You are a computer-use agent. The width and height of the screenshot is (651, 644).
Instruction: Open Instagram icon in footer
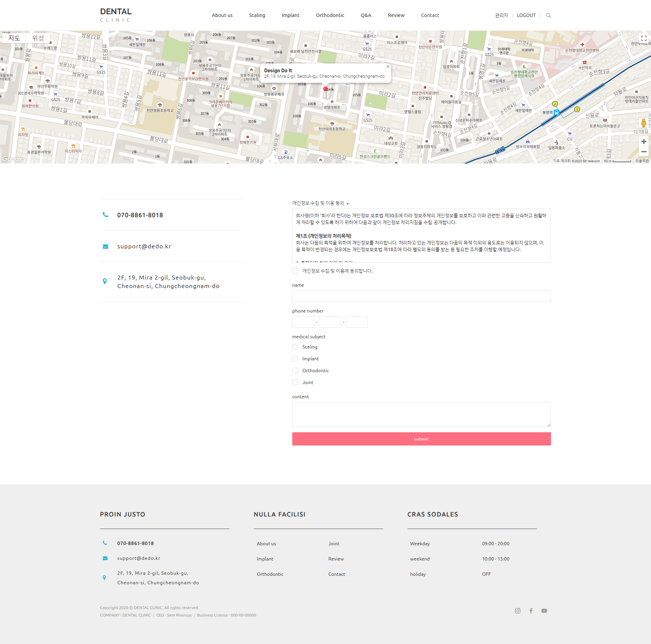(518, 611)
